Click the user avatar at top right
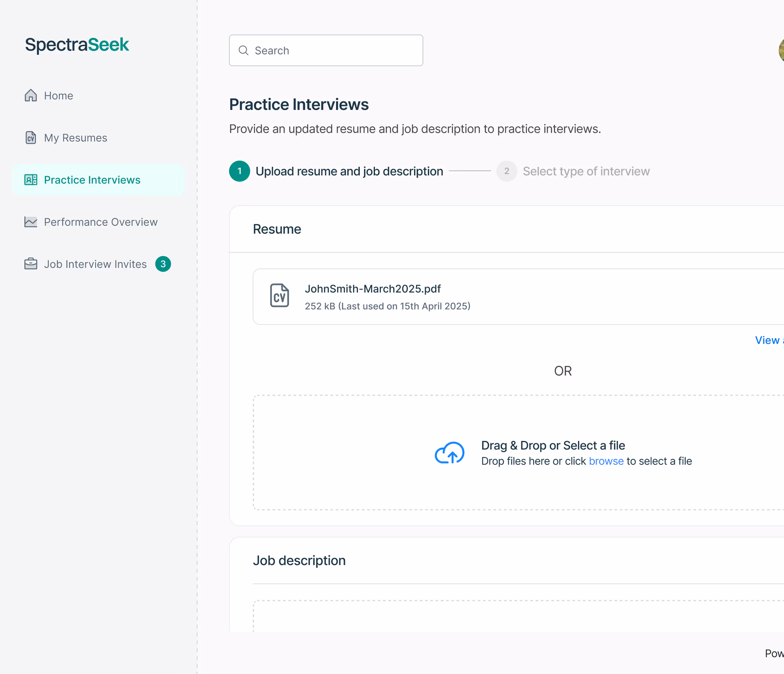 point(781,50)
